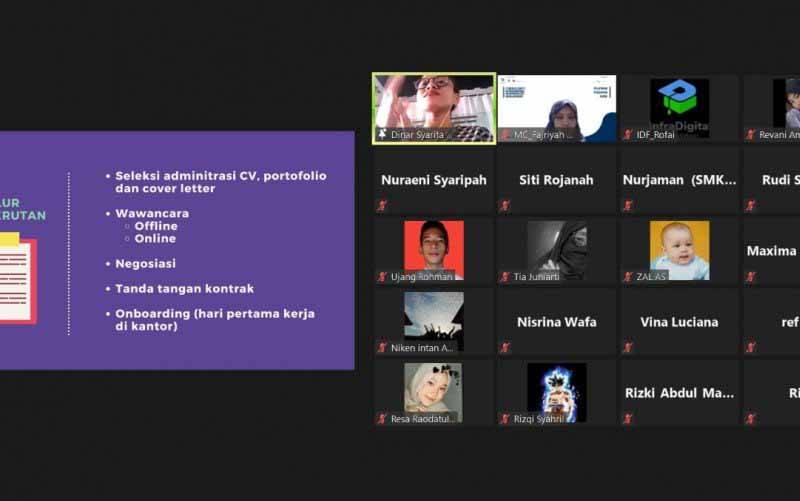Select the Rudi S participant name
Screen dimensions: 800x501
click(x=781, y=180)
